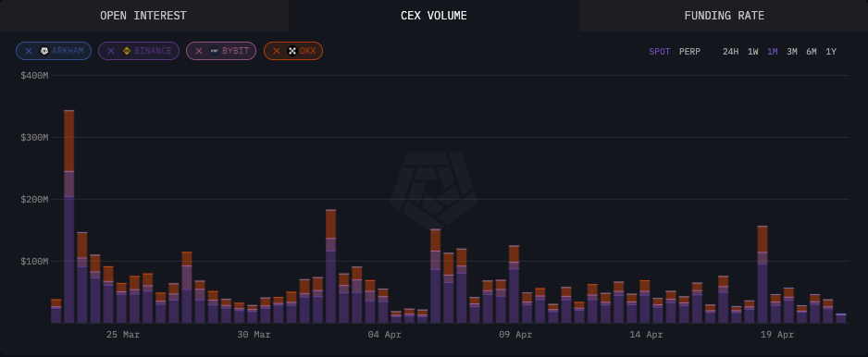Click the 25 Mar date label
868x357 pixels.
click(123, 335)
